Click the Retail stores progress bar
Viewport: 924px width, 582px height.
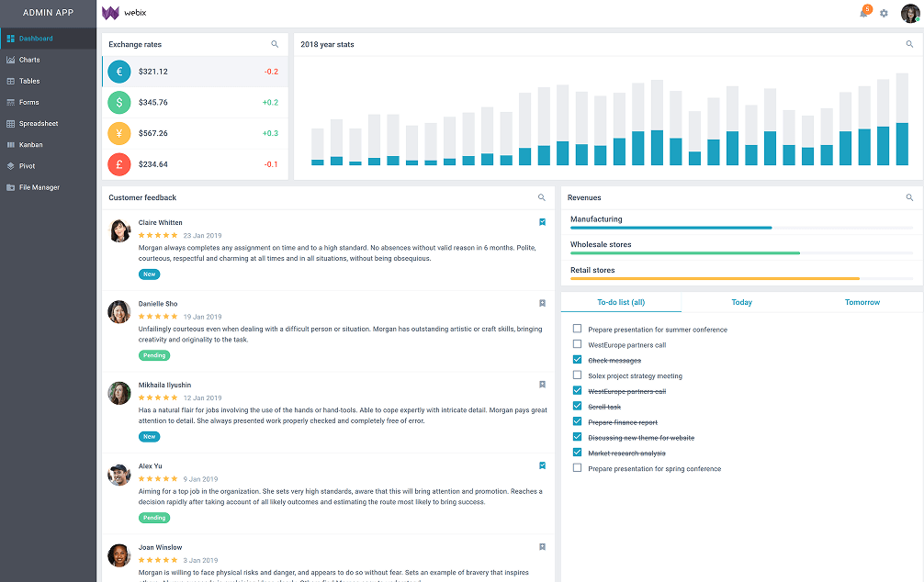point(741,279)
